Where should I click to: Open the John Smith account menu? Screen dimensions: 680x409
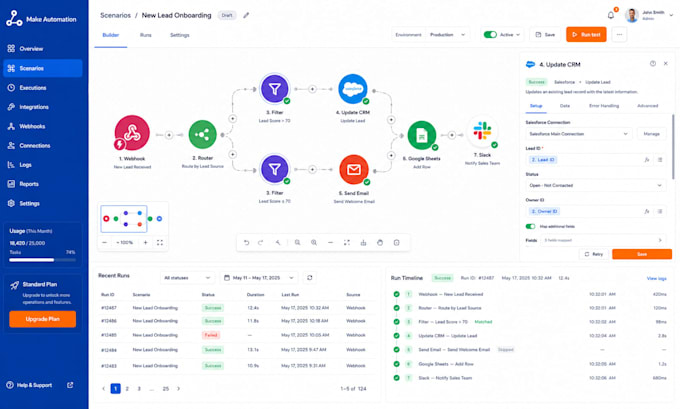(x=649, y=15)
